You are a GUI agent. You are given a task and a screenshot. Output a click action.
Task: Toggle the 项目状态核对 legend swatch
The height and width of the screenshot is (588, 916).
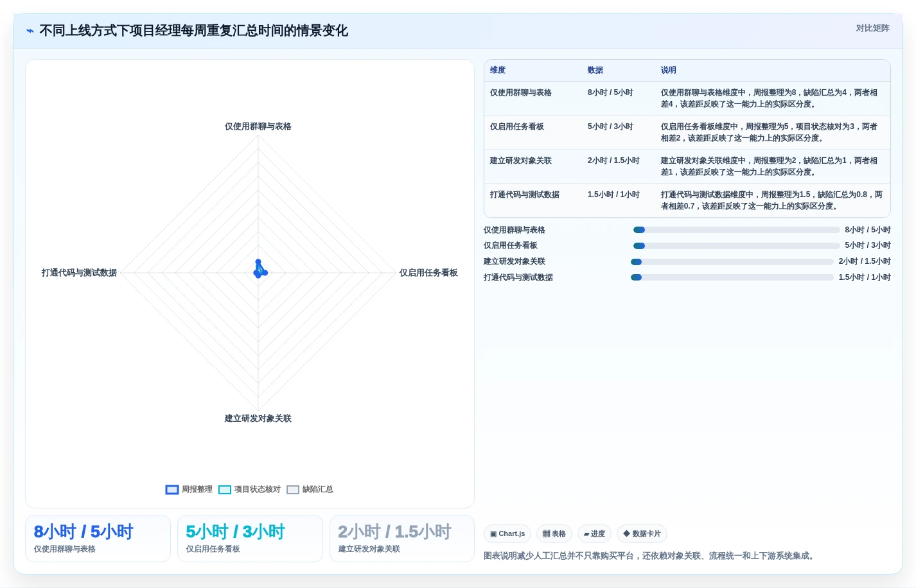pyautogui.click(x=225, y=490)
